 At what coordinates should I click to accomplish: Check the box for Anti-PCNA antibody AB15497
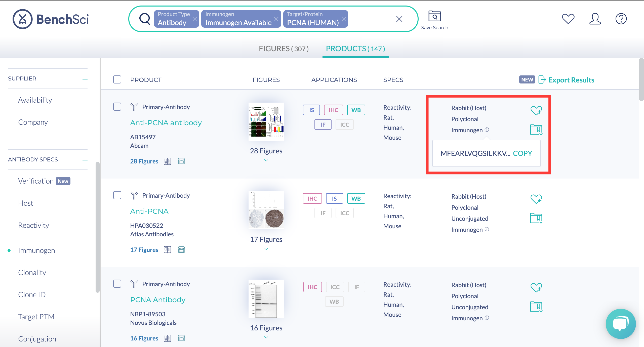tap(117, 107)
